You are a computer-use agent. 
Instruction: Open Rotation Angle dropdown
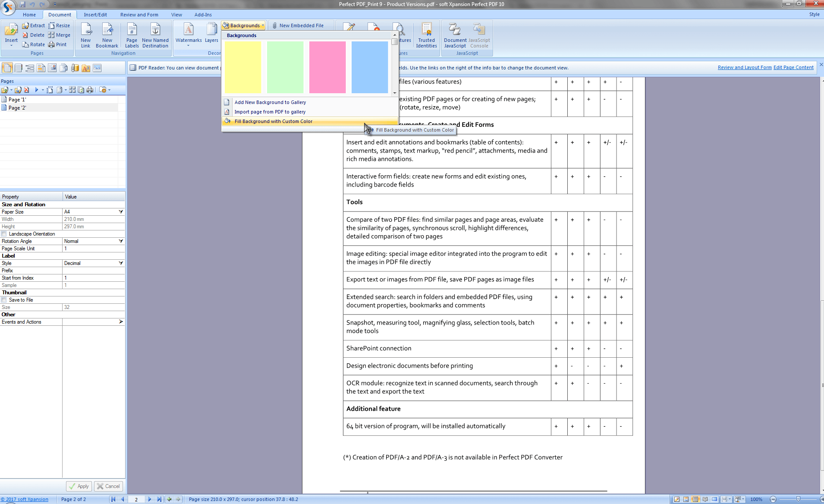(121, 241)
